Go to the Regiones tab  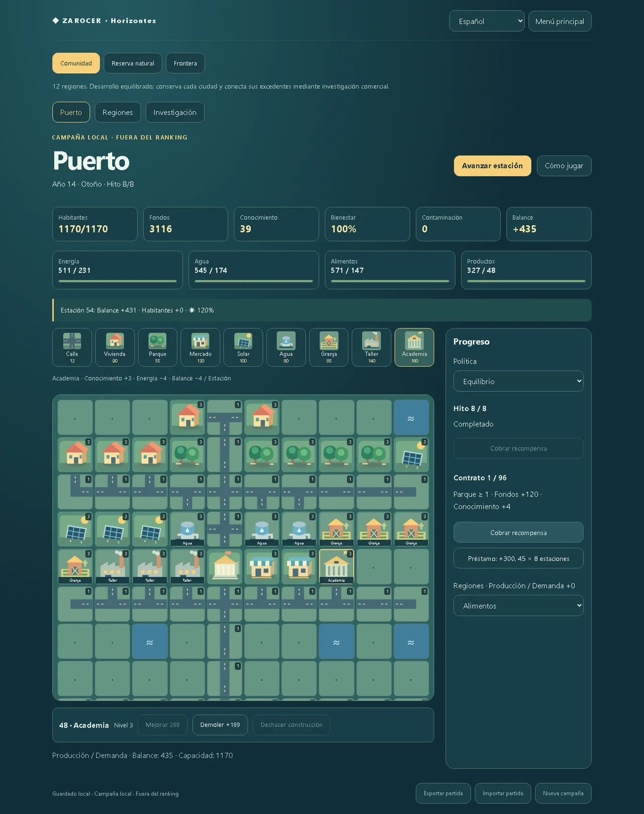(118, 112)
